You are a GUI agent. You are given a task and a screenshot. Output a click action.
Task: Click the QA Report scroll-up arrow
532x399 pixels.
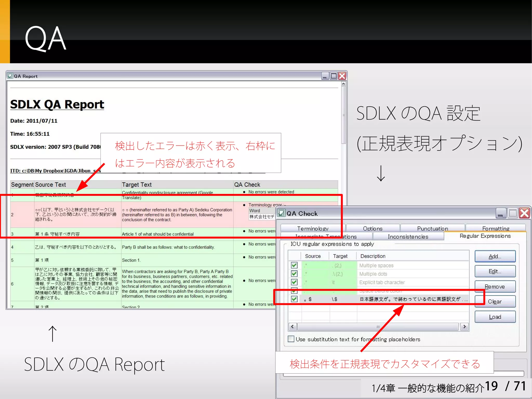click(344, 84)
